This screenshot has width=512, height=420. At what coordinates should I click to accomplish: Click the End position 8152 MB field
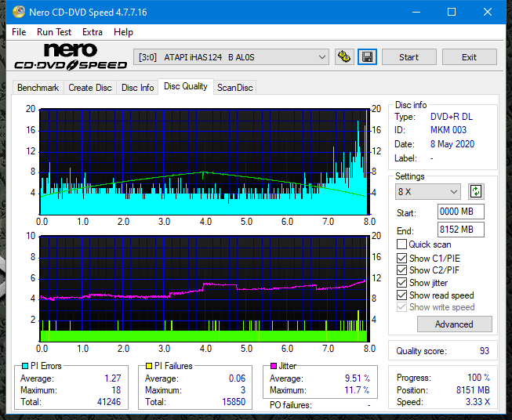(461, 230)
